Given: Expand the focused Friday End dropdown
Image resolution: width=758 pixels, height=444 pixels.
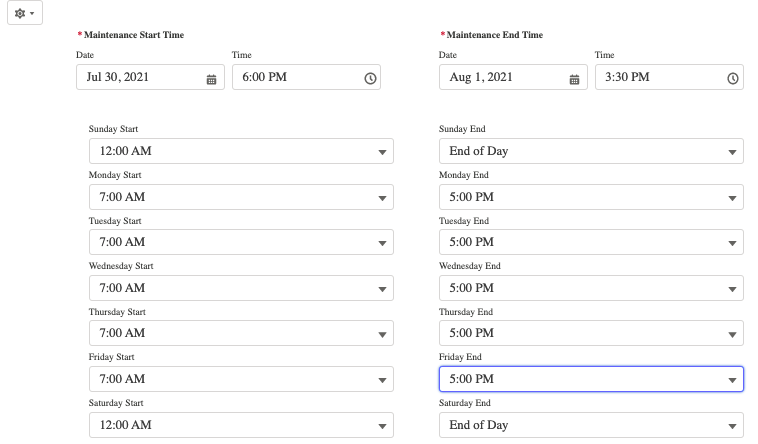Looking at the screenshot, I should tap(590, 379).
